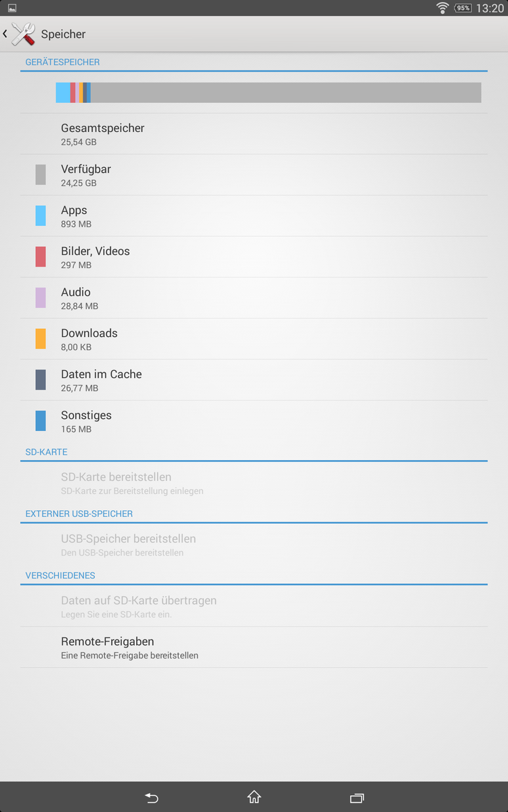The image size is (508, 812).
Task: Select the Verfügbar storage row
Action: (253, 175)
